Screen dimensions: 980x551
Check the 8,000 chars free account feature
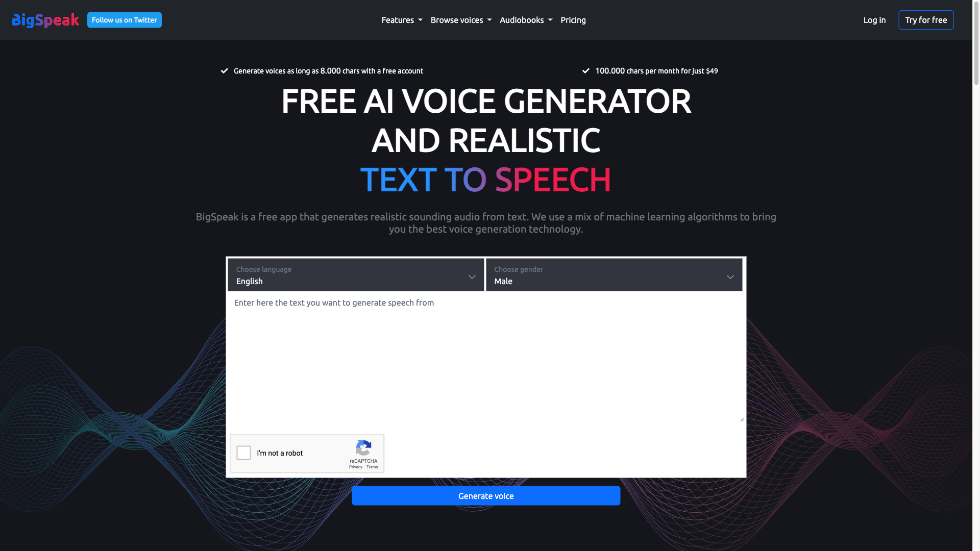323,70
